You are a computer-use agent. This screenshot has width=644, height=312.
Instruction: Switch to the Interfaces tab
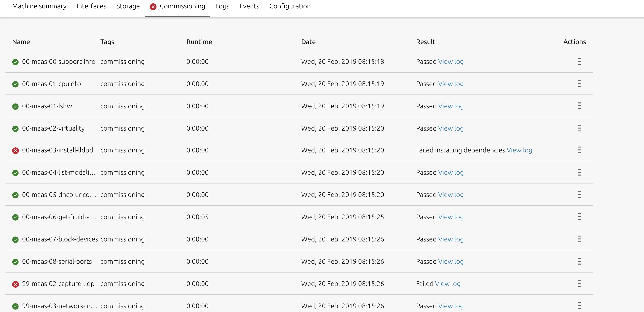point(91,6)
